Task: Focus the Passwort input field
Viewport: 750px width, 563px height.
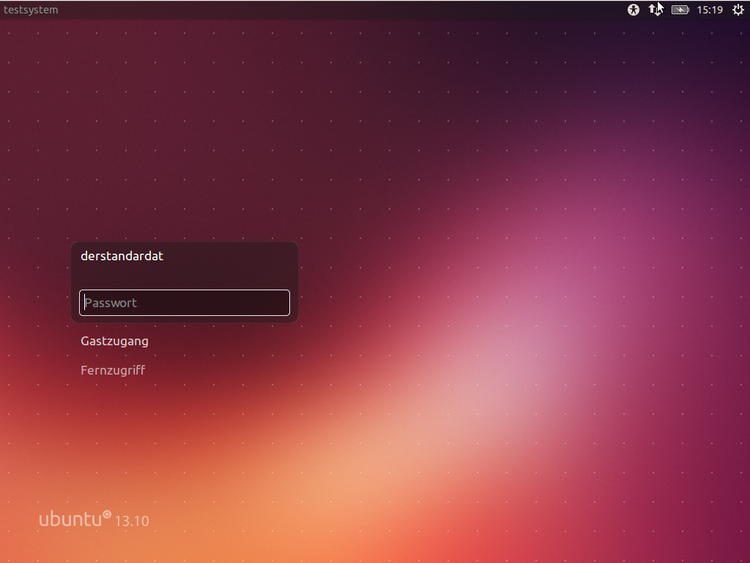Action: (x=185, y=303)
